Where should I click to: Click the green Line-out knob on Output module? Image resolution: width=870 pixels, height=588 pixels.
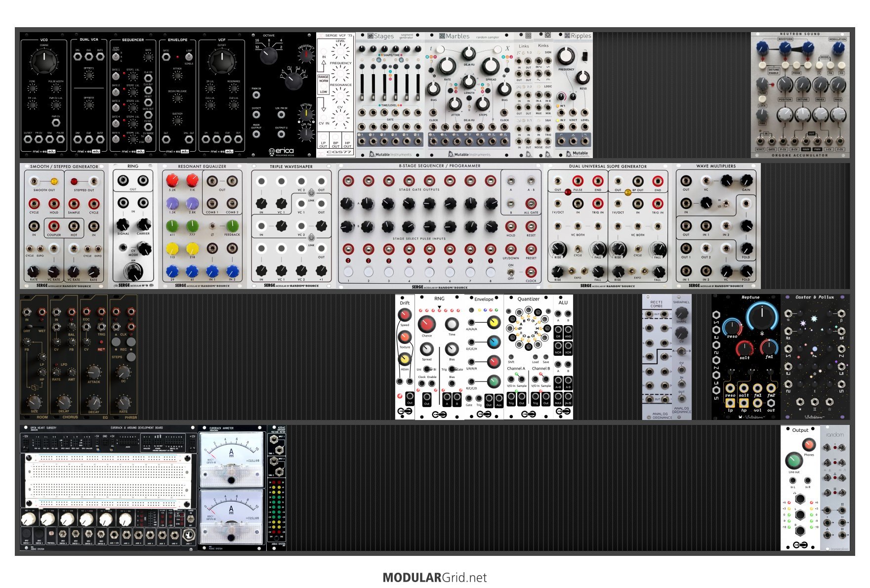click(793, 461)
